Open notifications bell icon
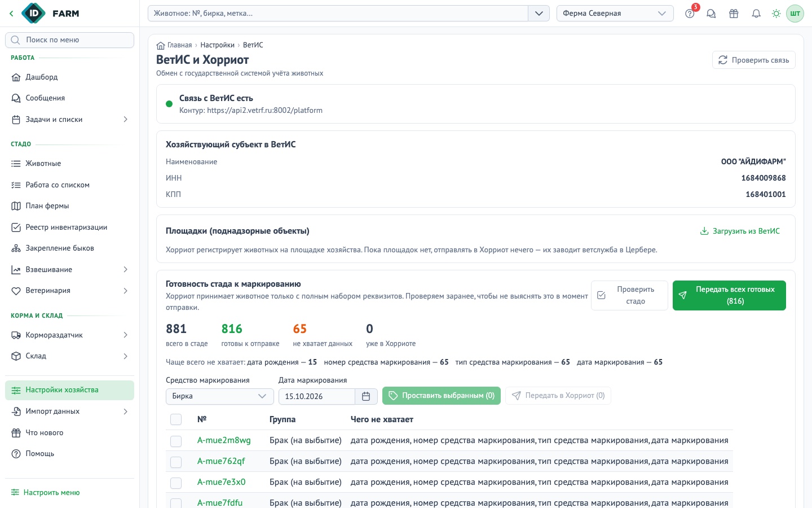Image resolution: width=812 pixels, height=508 pixels. (x=756, y=14)
